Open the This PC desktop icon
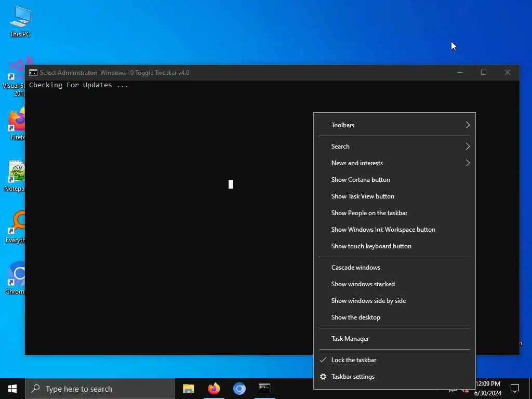532x399 pixels. (20, 21)
